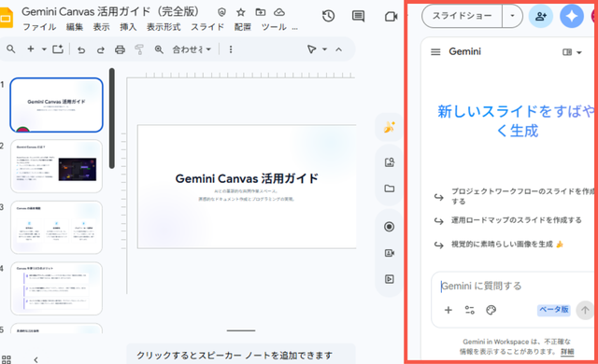Screen dimensions: 598x364
Task: Add attachment with plus icon in Gemini box
Action: (x=448, y=310)
